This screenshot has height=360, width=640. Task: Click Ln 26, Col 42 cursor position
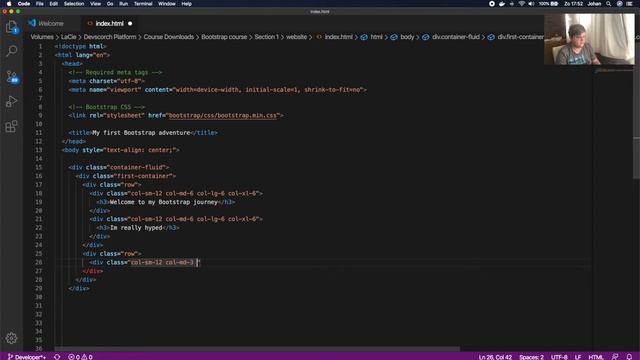click(495, 357)
